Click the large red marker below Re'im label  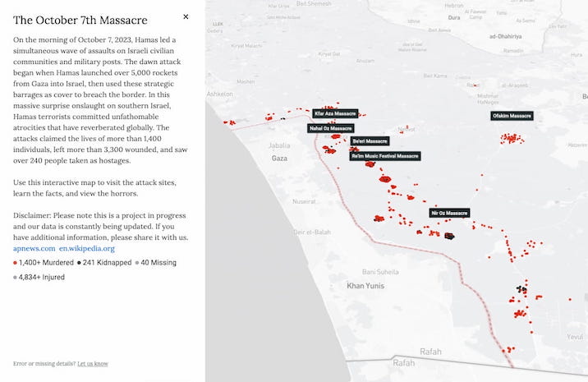click(x=370, y=164)
